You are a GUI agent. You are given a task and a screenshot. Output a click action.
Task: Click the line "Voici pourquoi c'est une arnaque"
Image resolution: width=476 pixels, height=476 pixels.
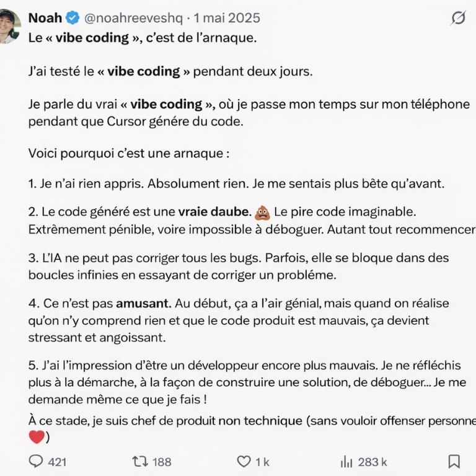coord(128,152)
